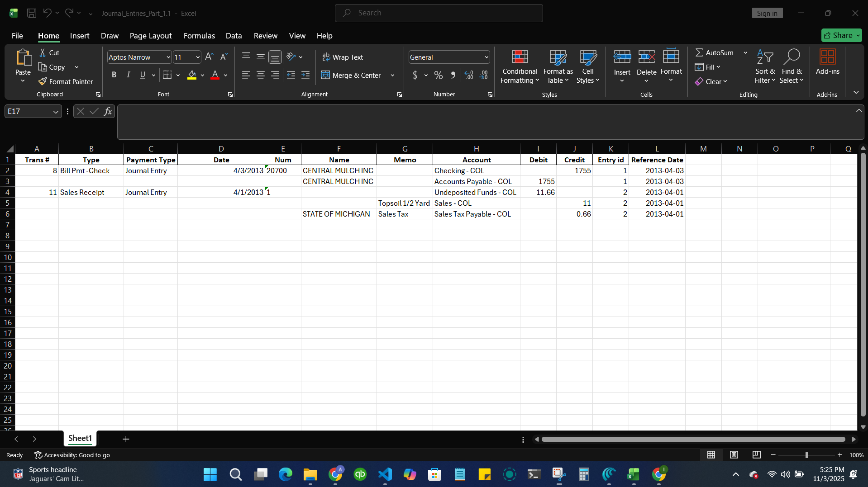Click the Find & Select magnifier icon
The height and width of the screenshot is (487, 868).
(791, 57)
